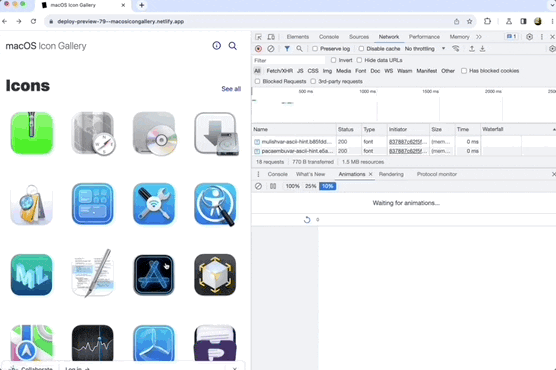Switch to the Elements tab

click(298, 37)
